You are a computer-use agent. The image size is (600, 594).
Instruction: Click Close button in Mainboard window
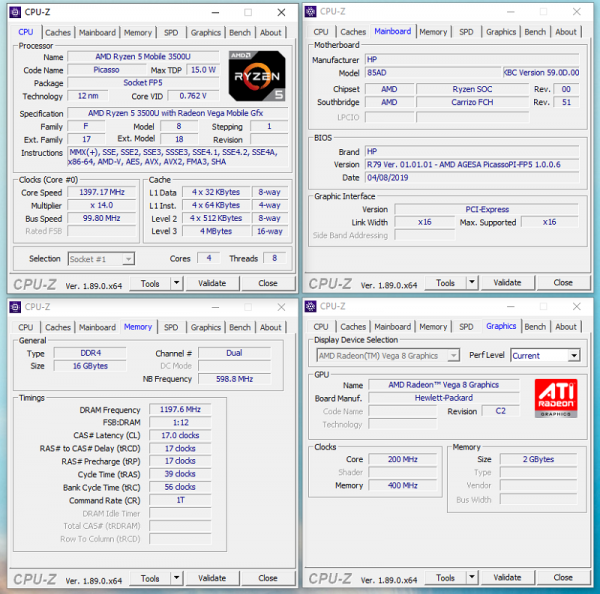(x=563, y=282)
